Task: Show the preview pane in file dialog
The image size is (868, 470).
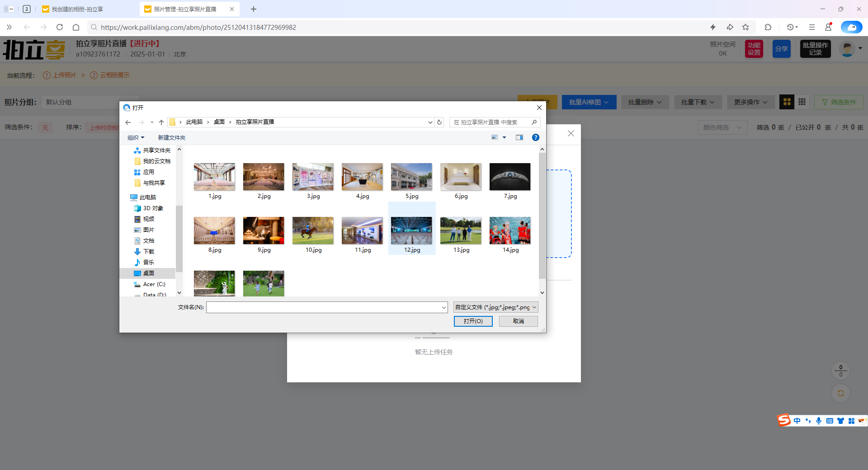Action: point(519,138)
